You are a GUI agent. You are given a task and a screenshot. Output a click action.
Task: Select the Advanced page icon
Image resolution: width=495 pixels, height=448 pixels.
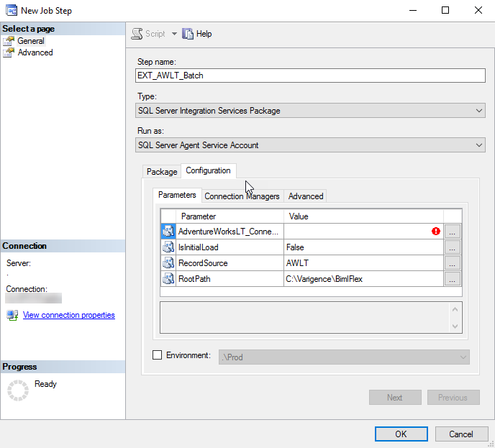pyautogui.click(x=9, y=52)
